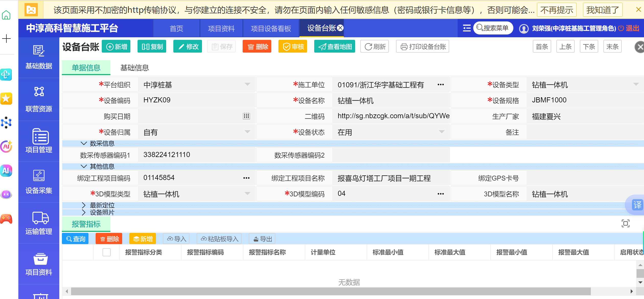Viewport: 644px width, 299px height.
Task: Expand the 最新定位 section
Action: coord(84,205)
